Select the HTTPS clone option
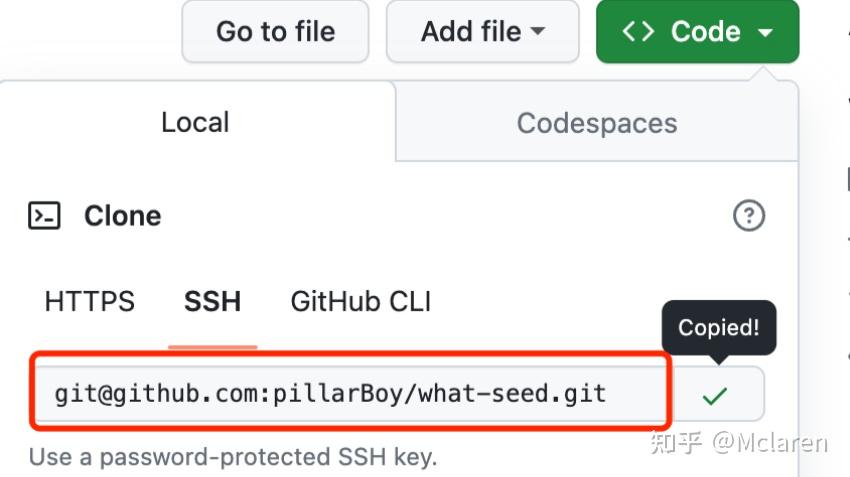The height and width of the screenshot is (477, 850). point(90,301)
